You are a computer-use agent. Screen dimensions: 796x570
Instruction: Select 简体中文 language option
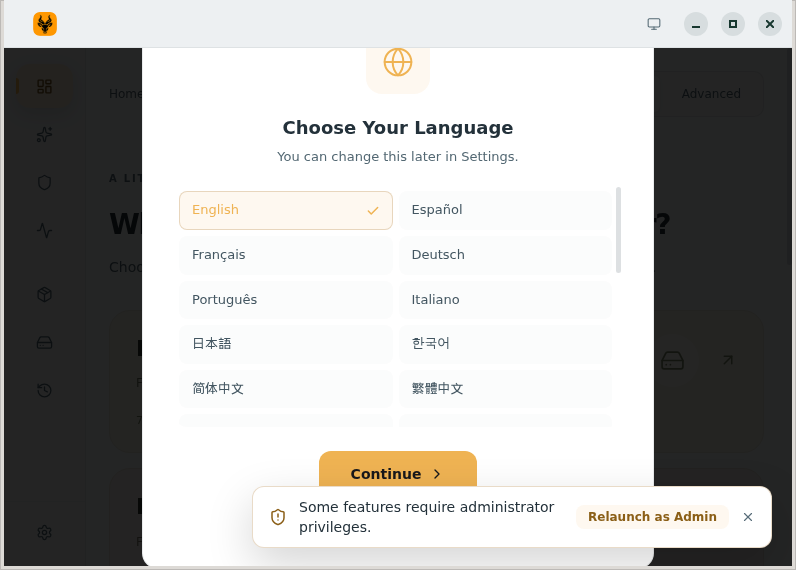pos(286,389)
